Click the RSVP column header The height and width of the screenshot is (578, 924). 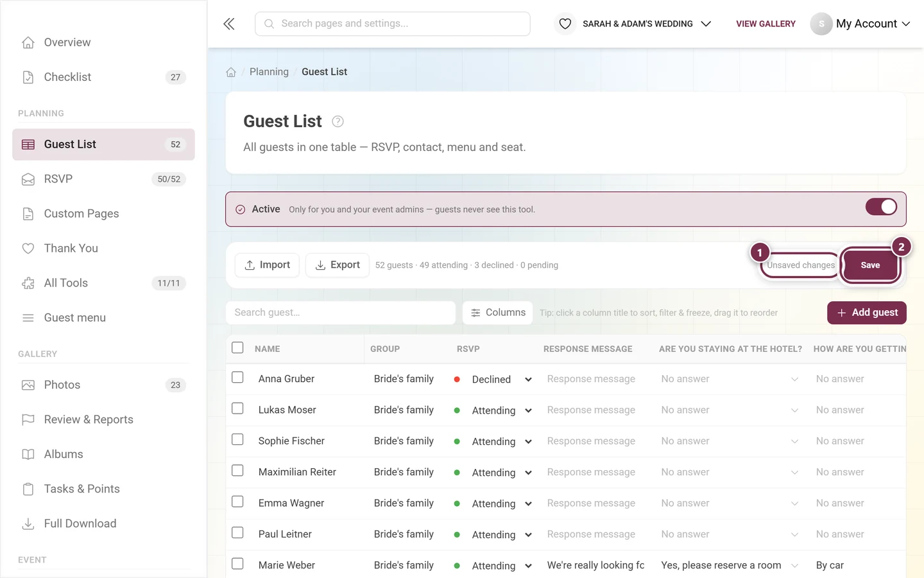pyautogui.click(x=468, y=349)
